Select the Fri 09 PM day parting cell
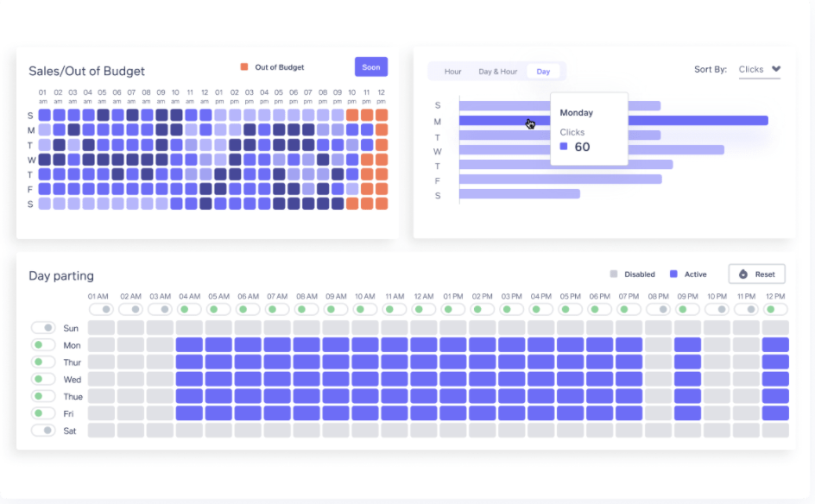815x504 pixels. point(688,413)
